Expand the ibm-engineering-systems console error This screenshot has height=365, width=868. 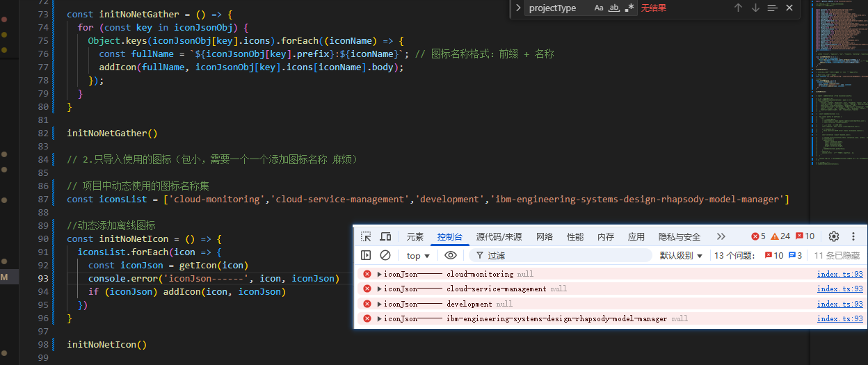(x=380, y=318)
